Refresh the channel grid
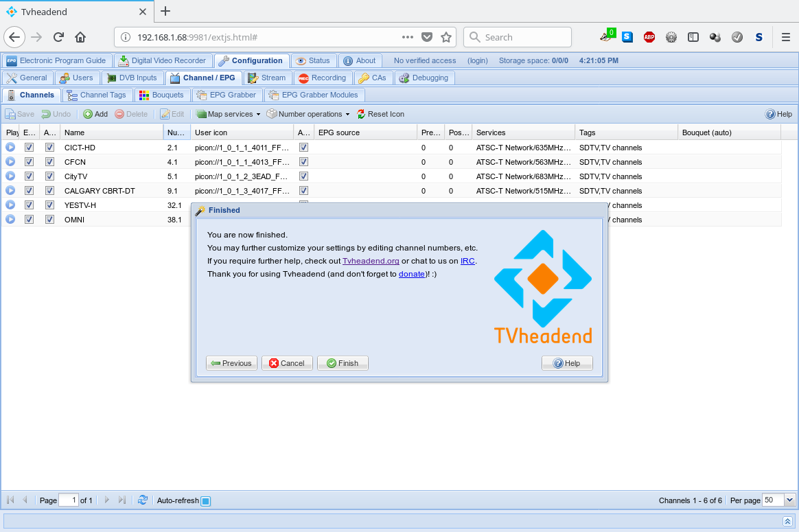Screen dimensions: 799x532 pos(143,500)
